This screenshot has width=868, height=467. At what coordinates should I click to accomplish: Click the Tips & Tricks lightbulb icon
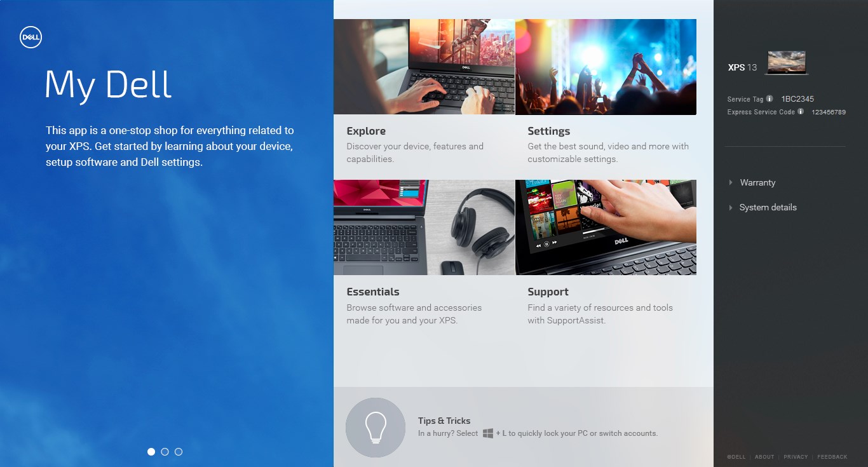(x=376, y=427)
